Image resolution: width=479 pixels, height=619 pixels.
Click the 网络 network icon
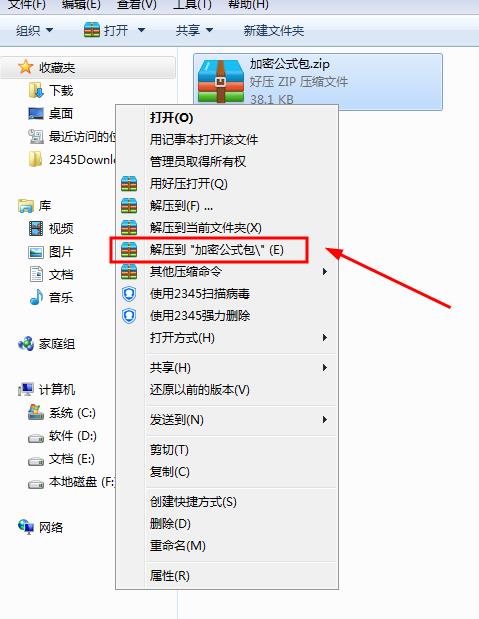(x=26, y=527)
